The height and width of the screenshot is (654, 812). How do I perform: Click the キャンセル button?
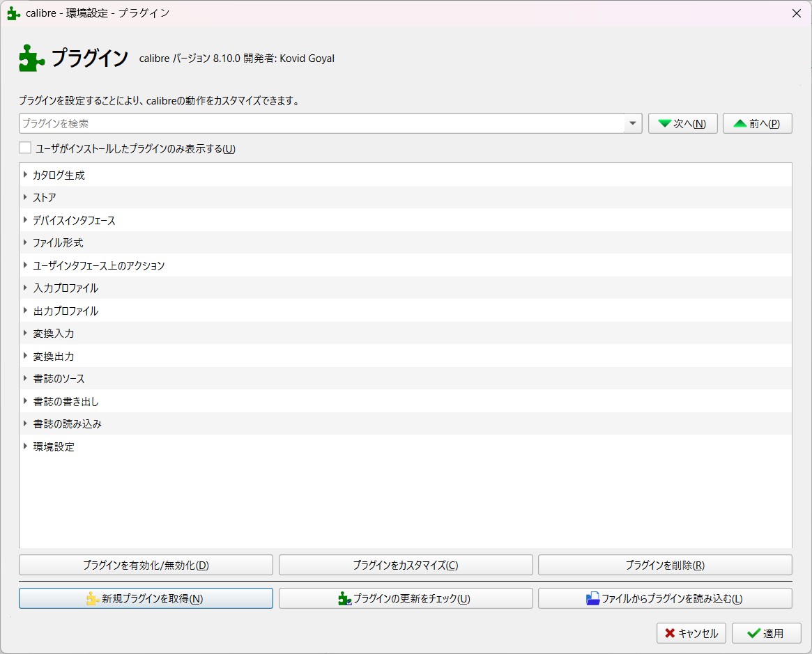click(x=691, y=633)
